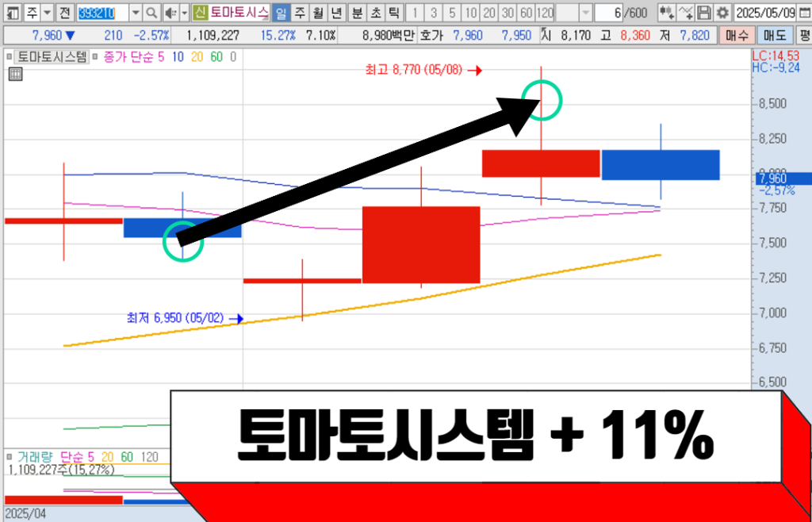812x522 pixels.
Task: Click the small square beside 토마토시스템 legend
Action: pos(8,56)
